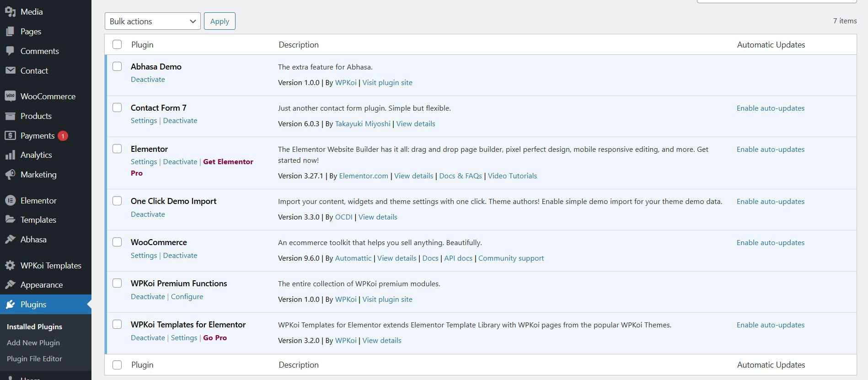Click the Elementor logo icon in sidebar
This screenshot has height=380, width=868.
click(10, 200)
